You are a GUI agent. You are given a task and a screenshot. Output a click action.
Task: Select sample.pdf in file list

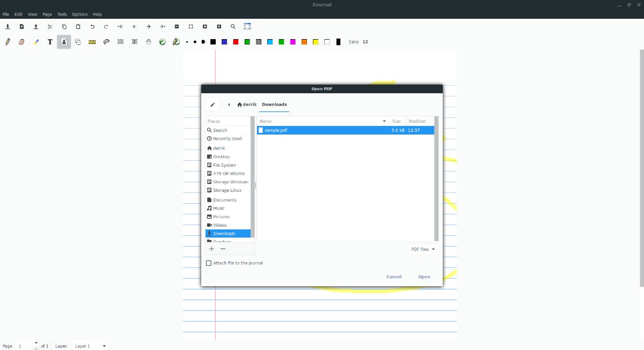(276, 130)
